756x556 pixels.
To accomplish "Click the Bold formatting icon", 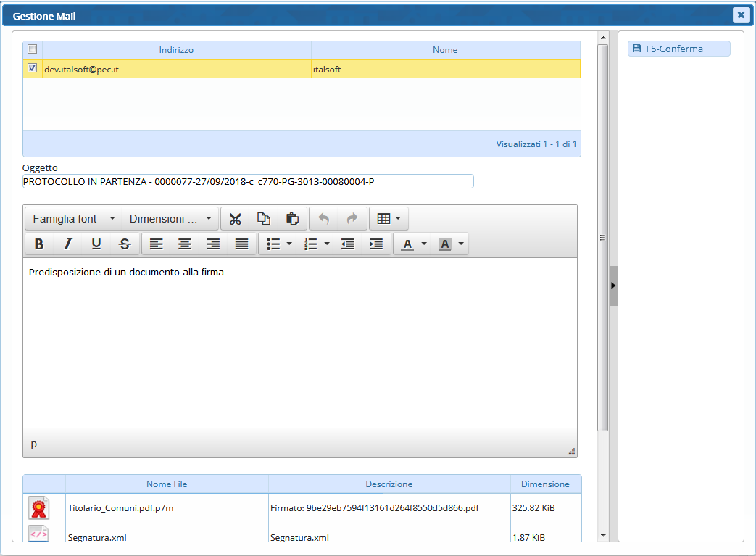I will click(x=39, y=244).
